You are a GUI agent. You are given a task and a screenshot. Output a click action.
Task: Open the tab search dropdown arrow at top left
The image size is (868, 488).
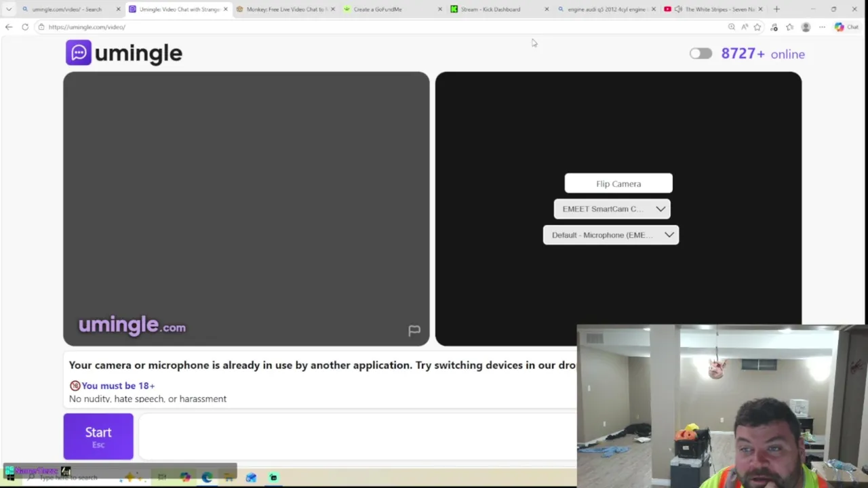pyautogui.click(x=9, y=9)
